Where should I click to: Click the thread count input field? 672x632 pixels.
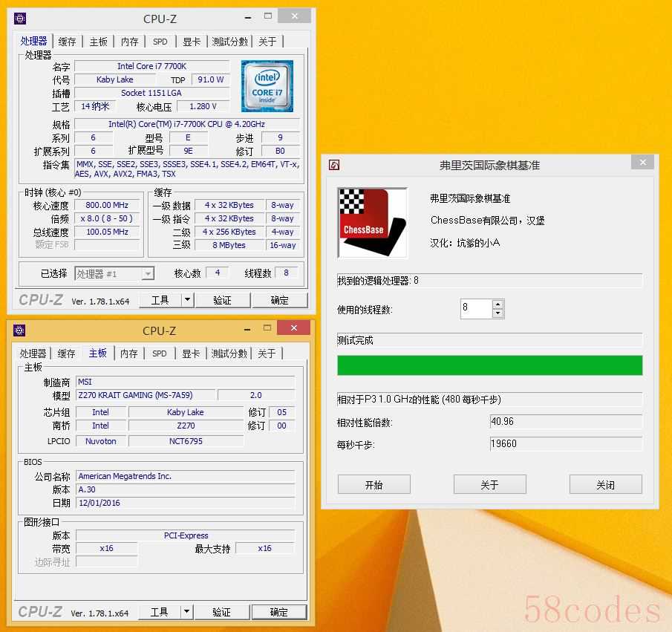point(476,309)
